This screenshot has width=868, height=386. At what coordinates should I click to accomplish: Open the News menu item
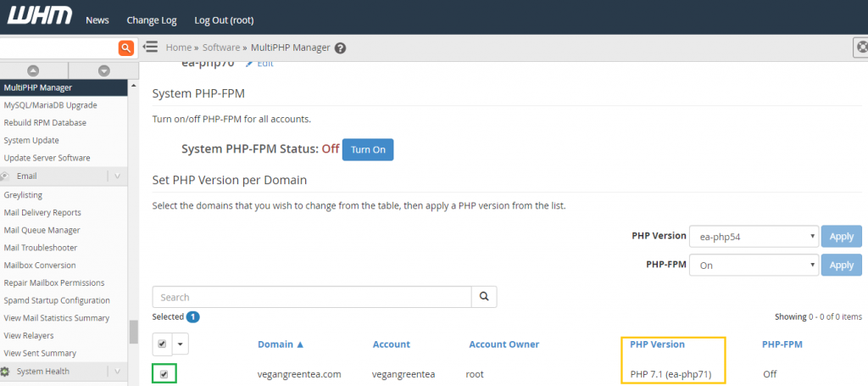(x=97, y=20)
